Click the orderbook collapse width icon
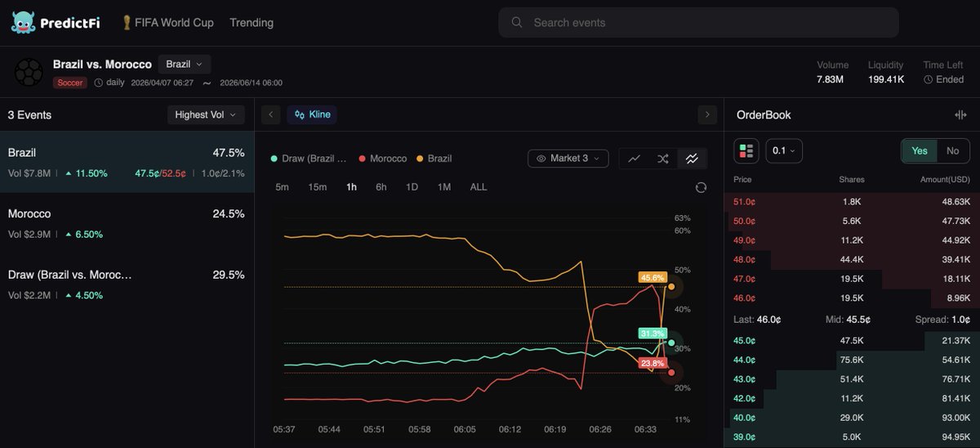Viewport: 980px width, 448px height. point(960,115)
